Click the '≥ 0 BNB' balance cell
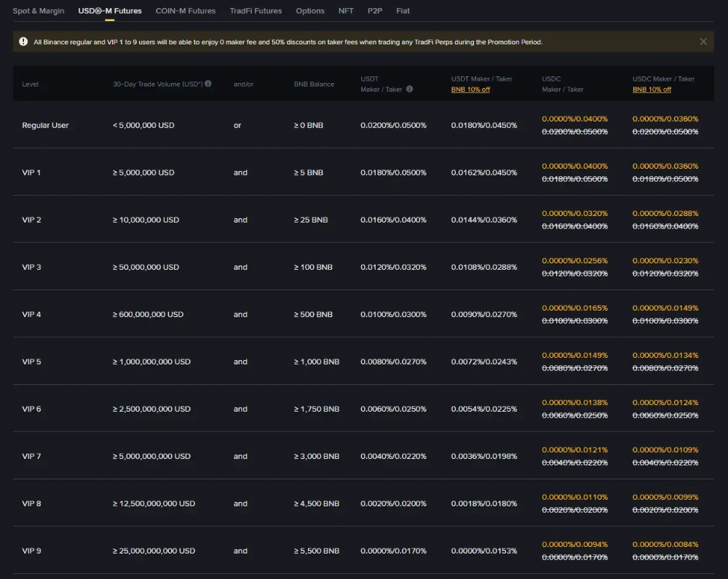This screenshot has height=579, width=728. point(308,125)
